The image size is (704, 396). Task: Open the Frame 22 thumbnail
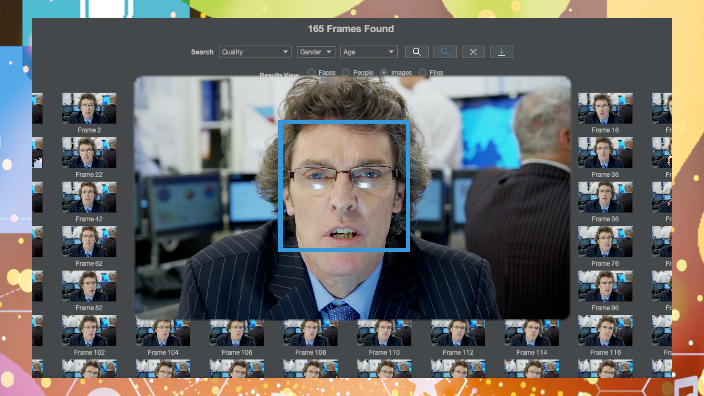[x=89, y=153]
